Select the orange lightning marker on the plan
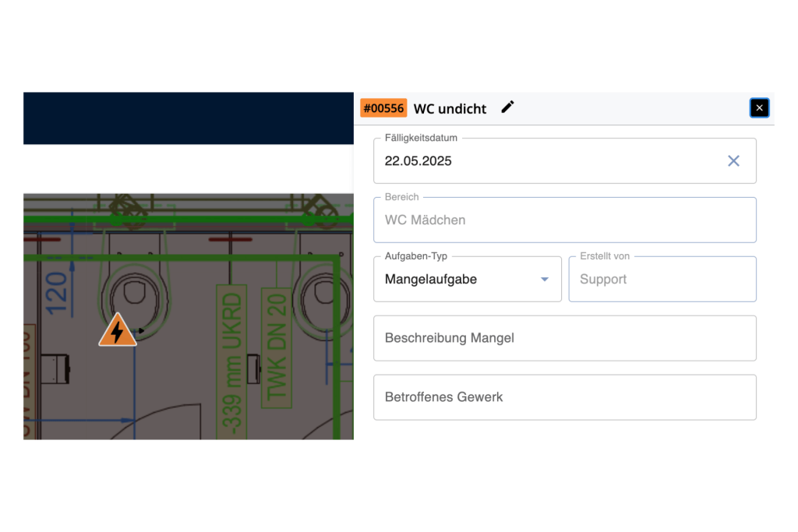The width and height of the screenshot is (798, 532). [117, 331]
